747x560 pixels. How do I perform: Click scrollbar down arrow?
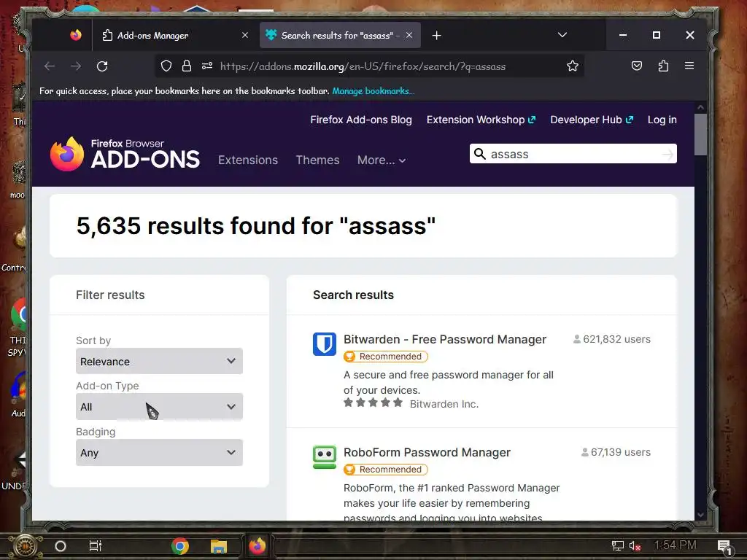click(700, 514)
